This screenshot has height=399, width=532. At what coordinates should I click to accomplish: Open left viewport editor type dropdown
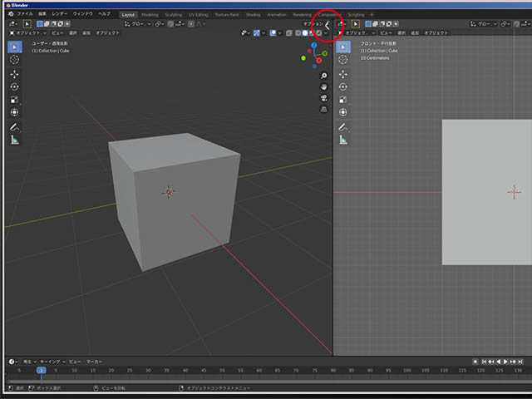pyautogui.click(x=13, y=24)
